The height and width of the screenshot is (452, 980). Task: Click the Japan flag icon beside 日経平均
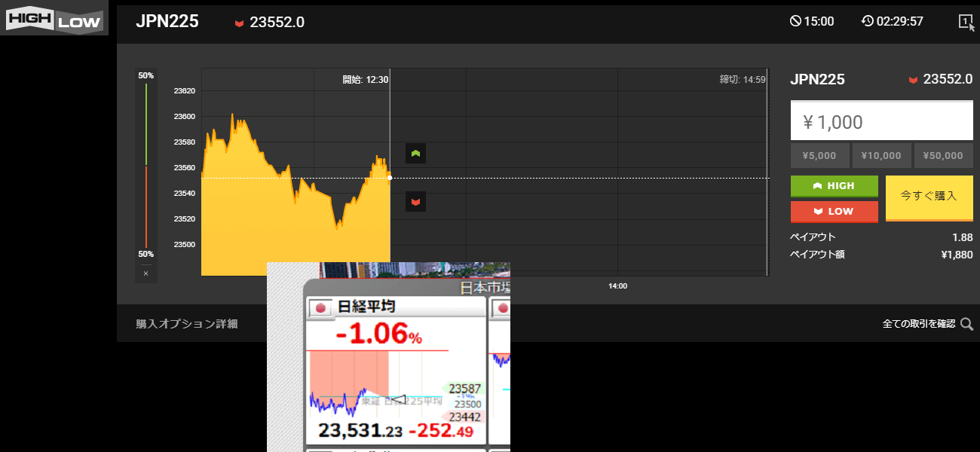point(320,307)
